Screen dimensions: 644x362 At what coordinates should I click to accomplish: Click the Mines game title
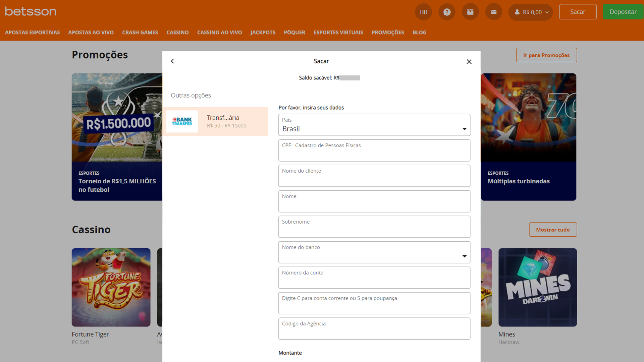click(x=506, y=334)
